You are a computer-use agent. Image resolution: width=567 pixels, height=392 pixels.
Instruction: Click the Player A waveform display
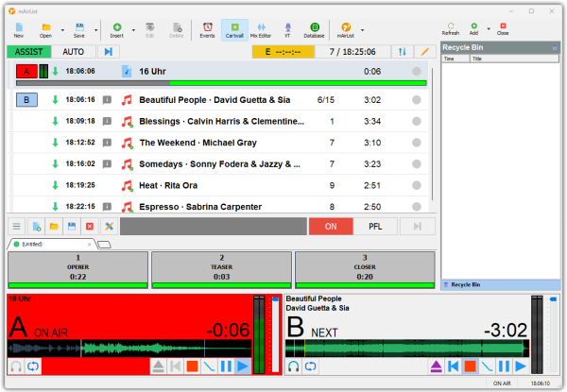point(129,349)
